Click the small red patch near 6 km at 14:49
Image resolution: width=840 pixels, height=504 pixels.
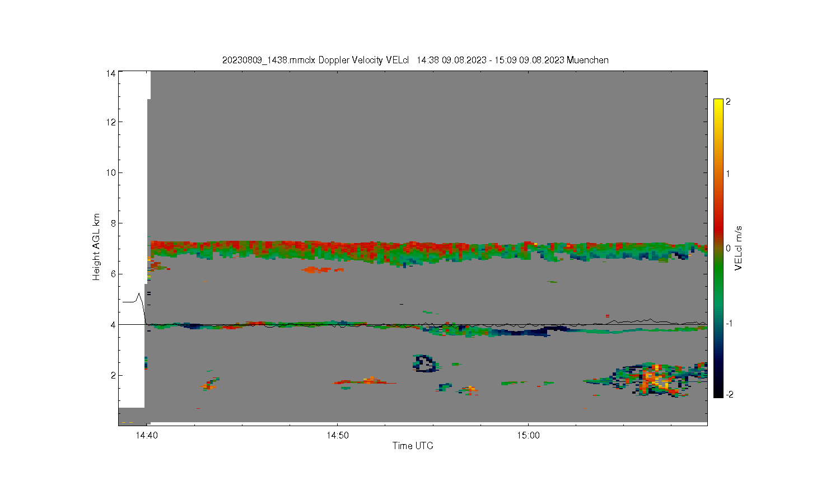tap(322, 270)
